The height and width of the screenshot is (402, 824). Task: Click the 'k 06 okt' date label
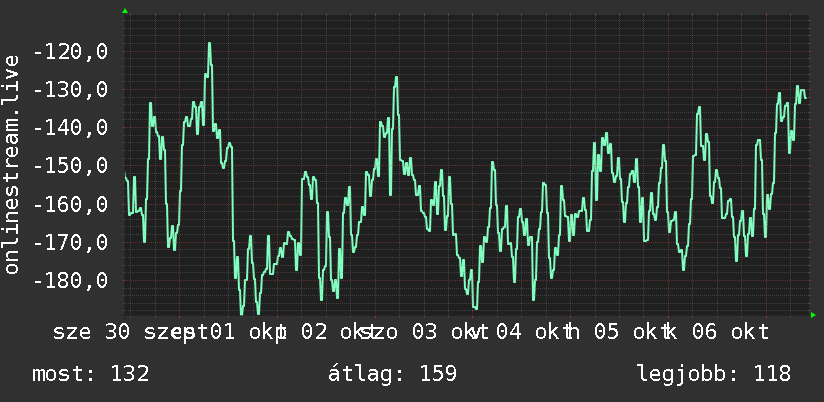pos(716,332)
